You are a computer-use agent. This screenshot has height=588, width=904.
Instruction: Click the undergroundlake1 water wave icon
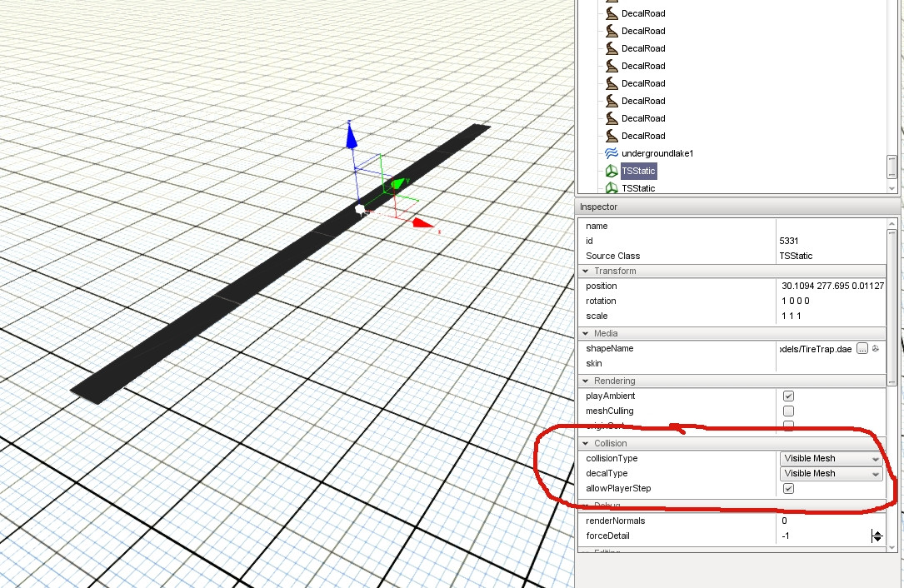click(611, 152)
